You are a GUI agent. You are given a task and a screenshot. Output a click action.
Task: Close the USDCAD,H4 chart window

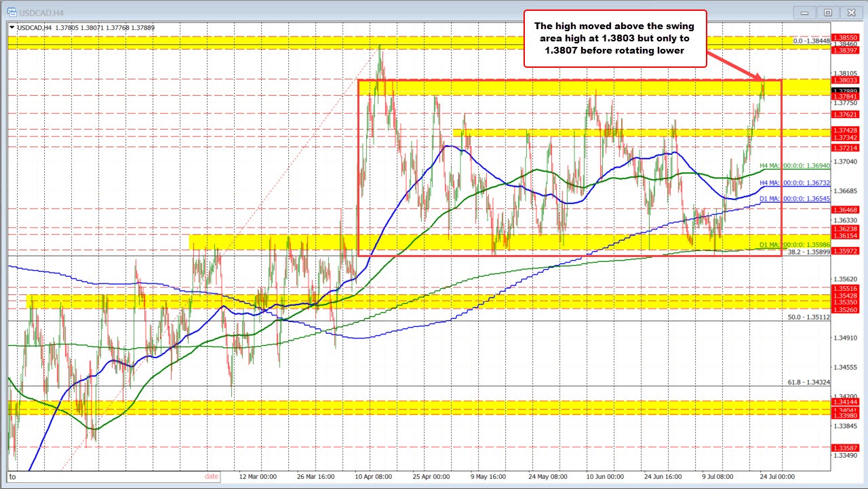[850, 12]
